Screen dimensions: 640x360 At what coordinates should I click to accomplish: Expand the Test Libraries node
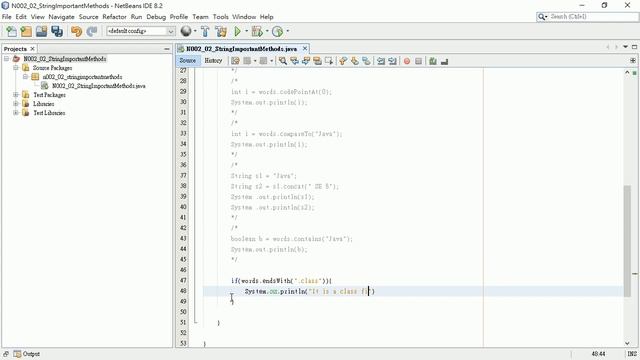[16, 113]
